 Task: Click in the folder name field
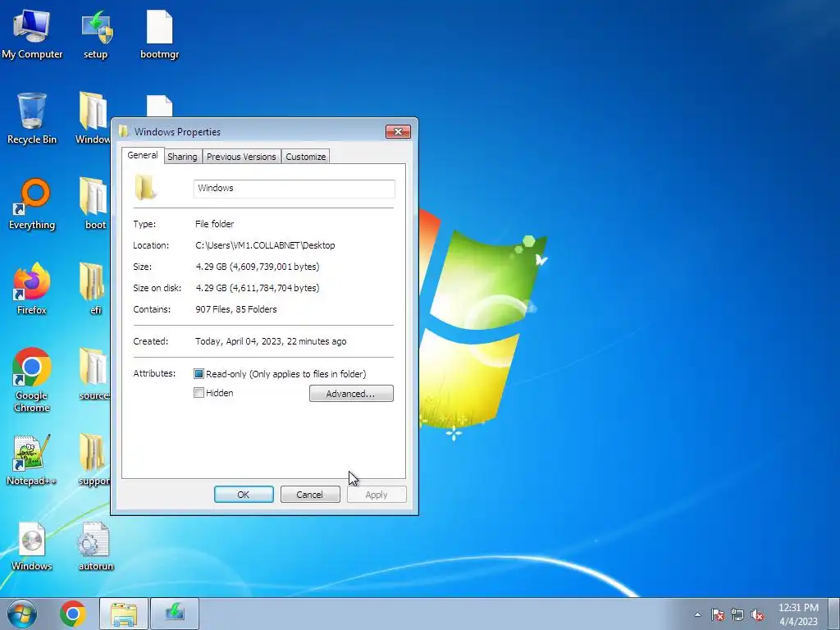click(294, 189)
